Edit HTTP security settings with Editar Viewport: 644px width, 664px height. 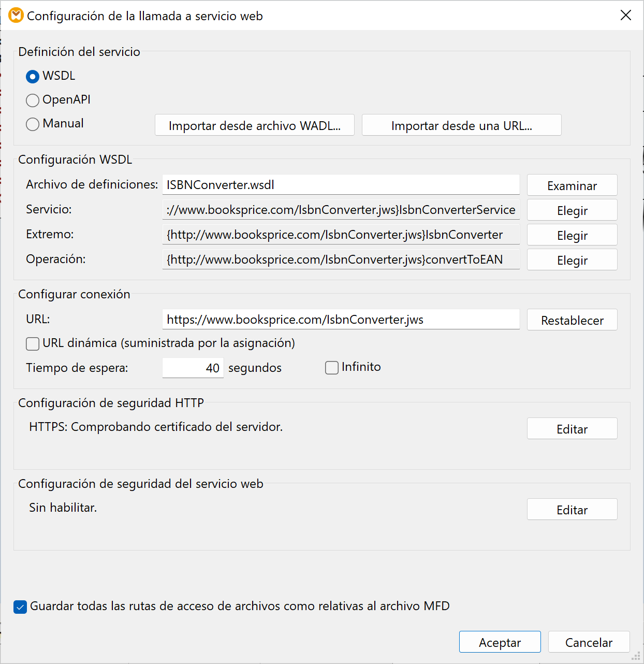click(572, 429)
